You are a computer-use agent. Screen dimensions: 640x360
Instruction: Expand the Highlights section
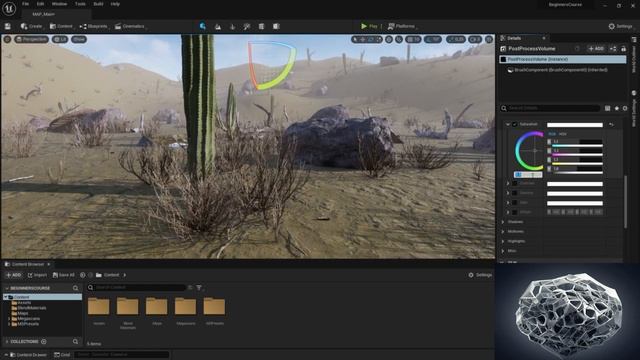tap(503, 241)
